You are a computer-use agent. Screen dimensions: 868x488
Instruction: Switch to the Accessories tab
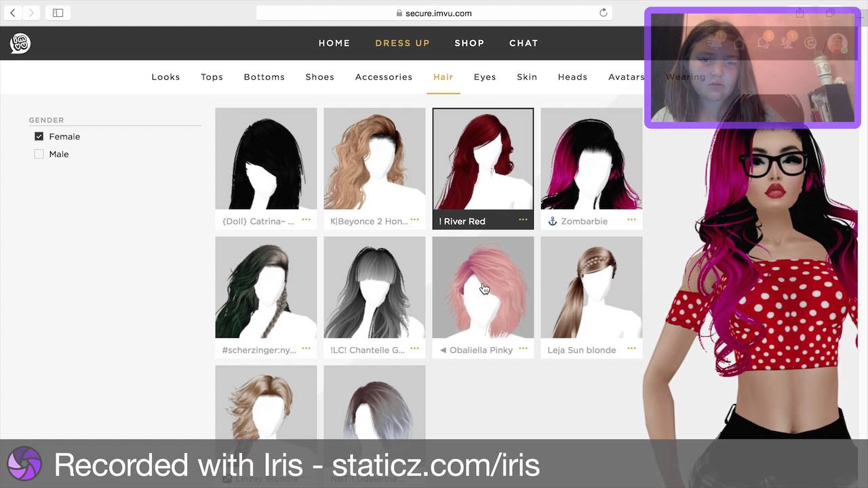coord(383,77)
